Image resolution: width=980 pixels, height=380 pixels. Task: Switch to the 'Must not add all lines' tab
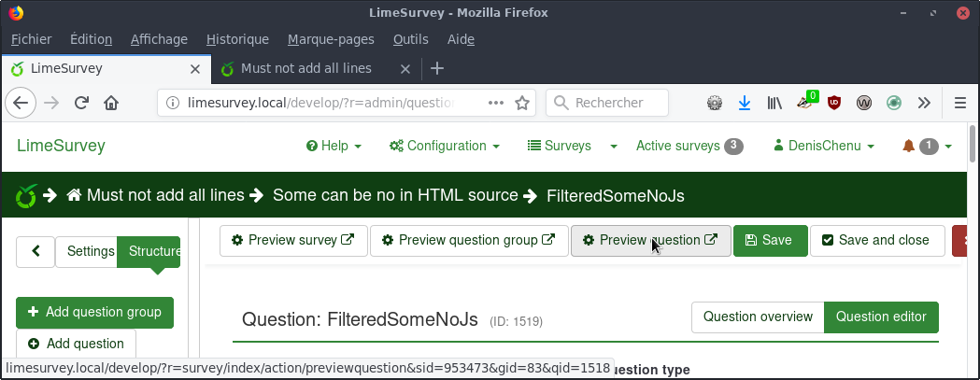pos(305,68)
